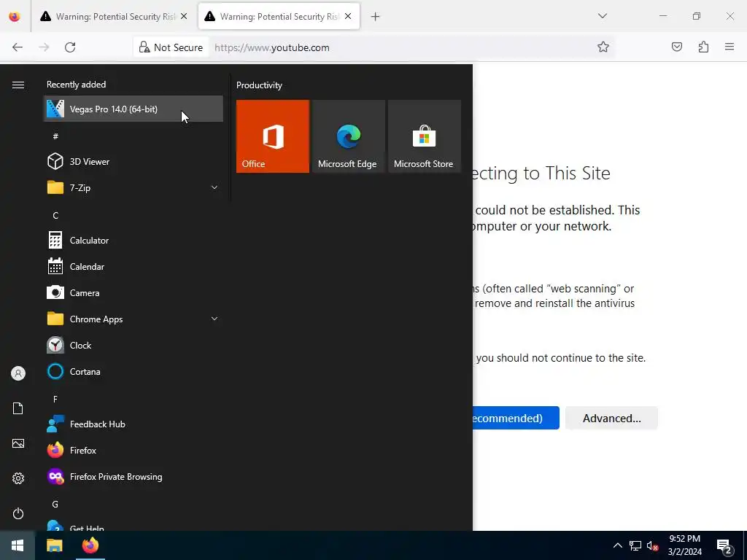The height and width of the screenshot is (560, 747).
Task: Open the Microsoft Store tile
Action: coord(425,136)
